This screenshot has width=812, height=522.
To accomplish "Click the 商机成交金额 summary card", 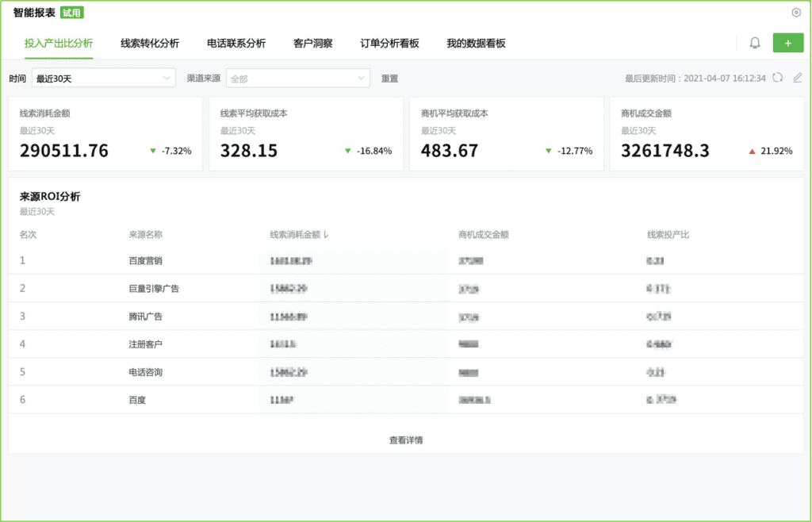I will click(x=706, y=133).
